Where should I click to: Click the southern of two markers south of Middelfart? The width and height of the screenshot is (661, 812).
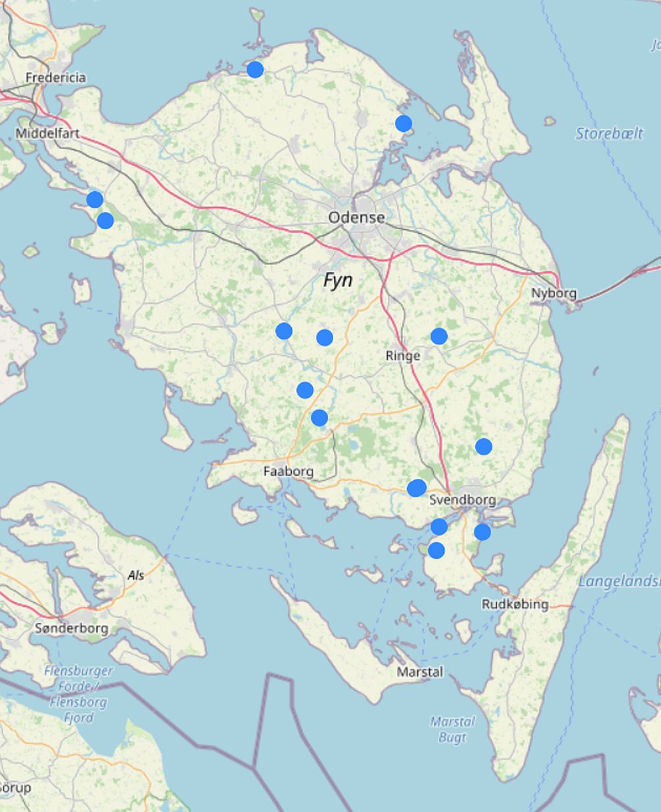[105, 220]
